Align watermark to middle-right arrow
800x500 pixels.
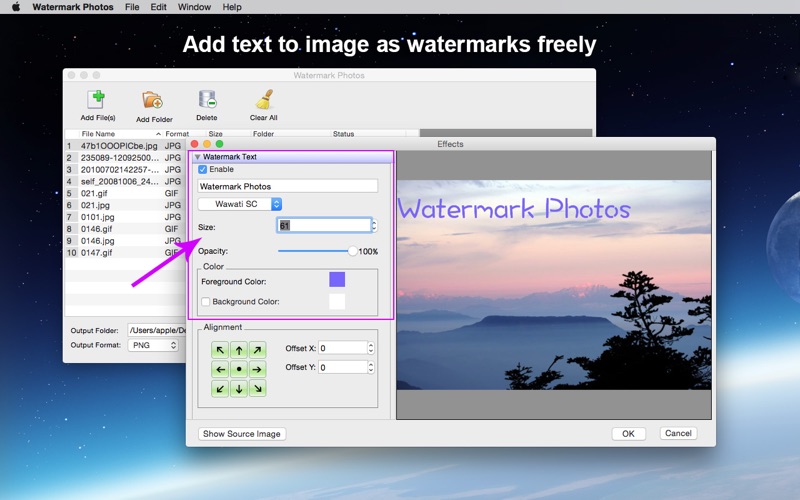258,369
